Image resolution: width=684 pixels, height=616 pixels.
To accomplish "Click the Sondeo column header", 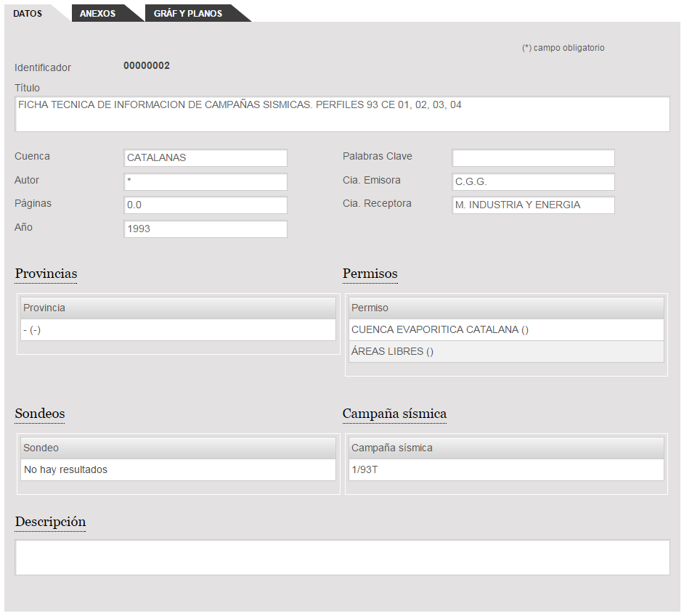I will tap(178, 448).
